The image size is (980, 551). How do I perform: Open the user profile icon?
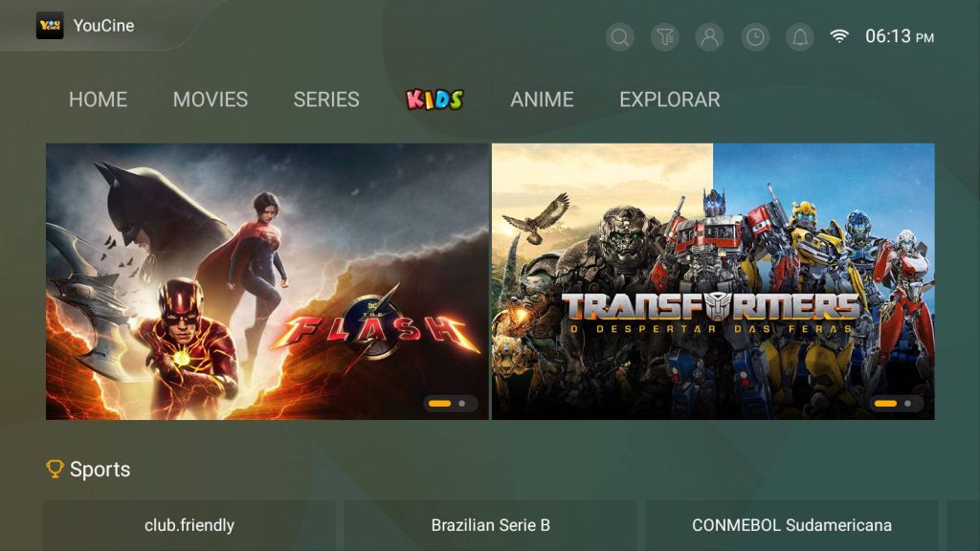710,37
